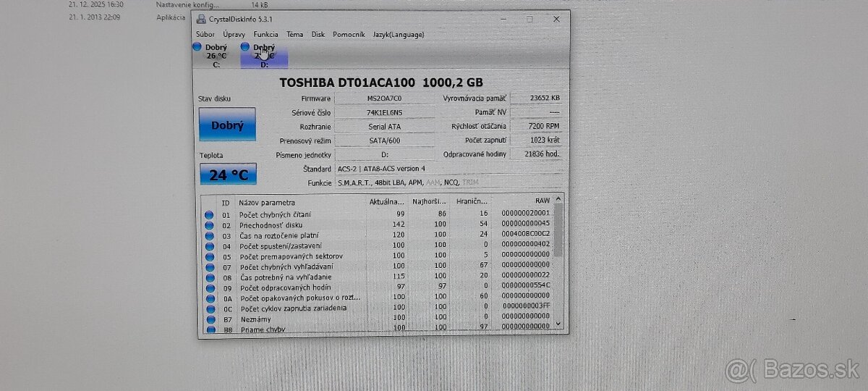
Task: Click the Aktuálna column header
Action: click(387, 202)
